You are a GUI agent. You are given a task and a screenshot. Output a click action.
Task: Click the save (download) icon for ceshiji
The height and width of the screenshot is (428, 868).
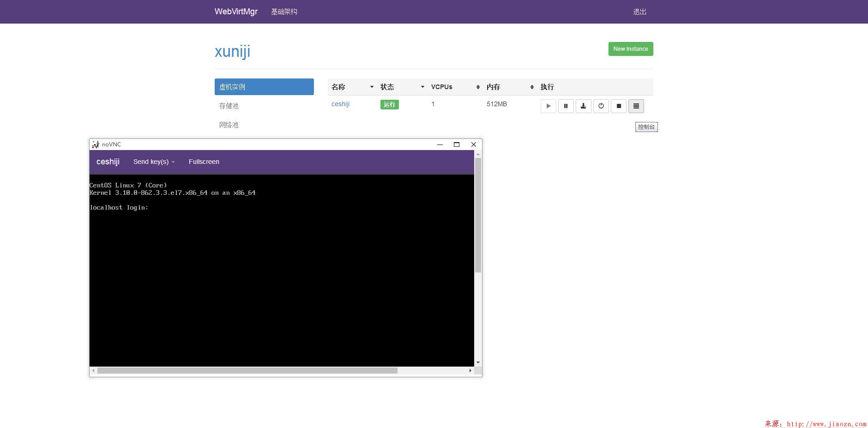coord(583,106)
